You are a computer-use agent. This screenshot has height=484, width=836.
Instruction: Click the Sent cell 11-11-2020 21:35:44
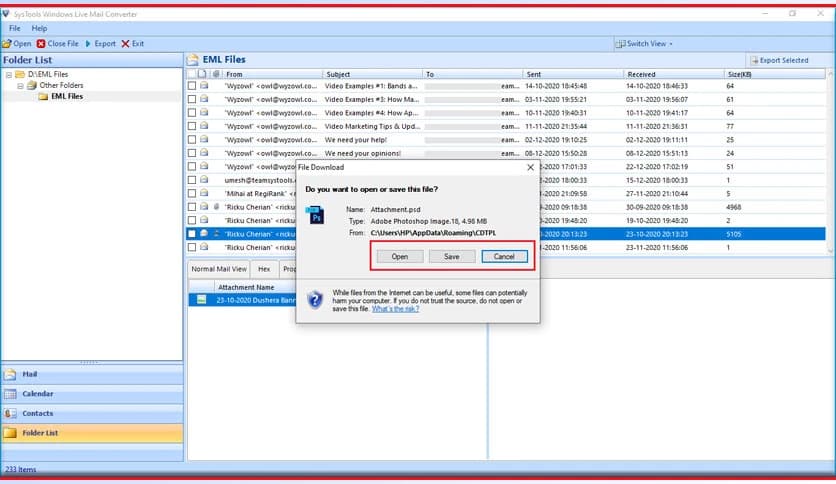pos(556,126)
